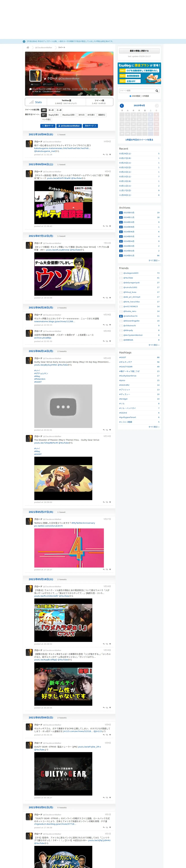Click #Potemkin hashtag in tweet
The width and height of the screenshot is (186, 868).
tap(40, 379)
